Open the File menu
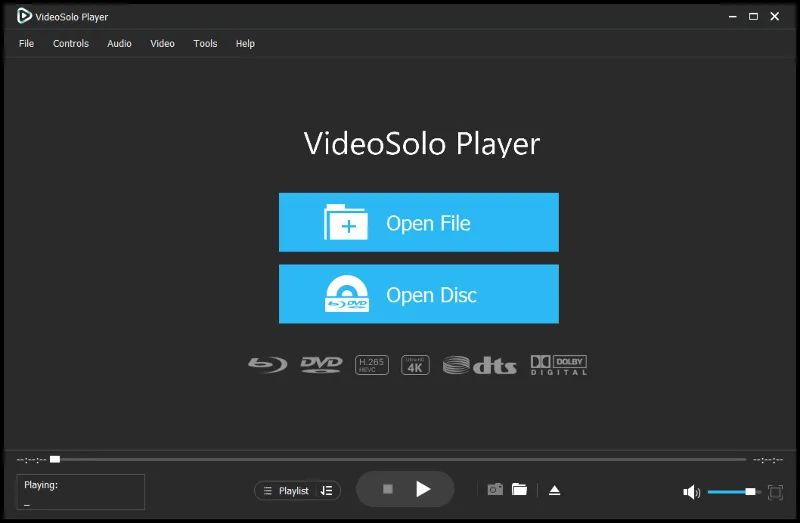This screenshot has height=523, width=800. click(26, 44)
